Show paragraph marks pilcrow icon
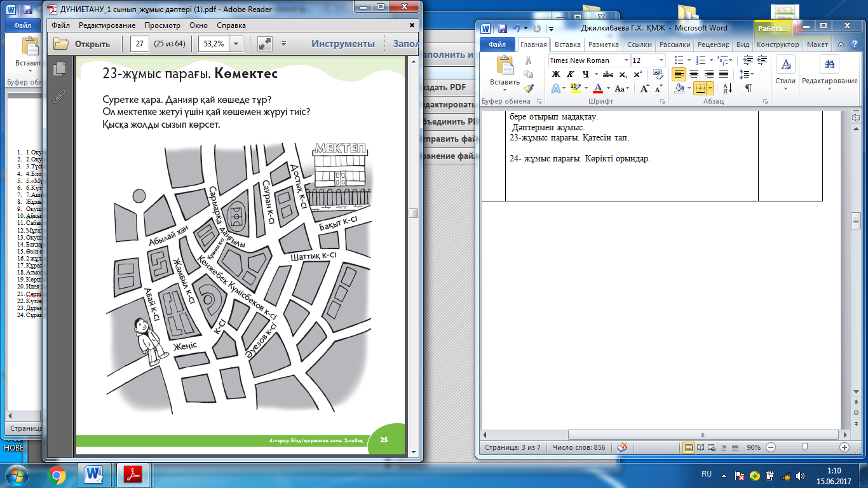868x488 pixels. (748, 88)
